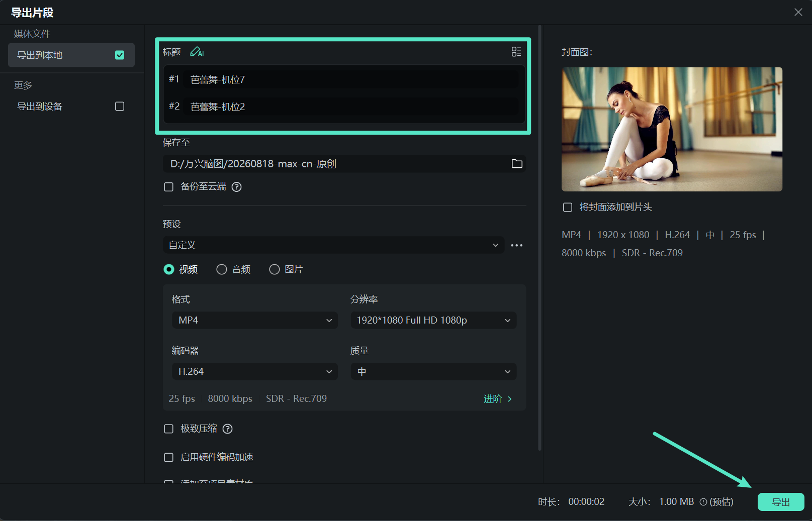The height and width of the screenshot is (521, 812).
Task: Open the 质量 中 dropdown
Action: (433, 372)
